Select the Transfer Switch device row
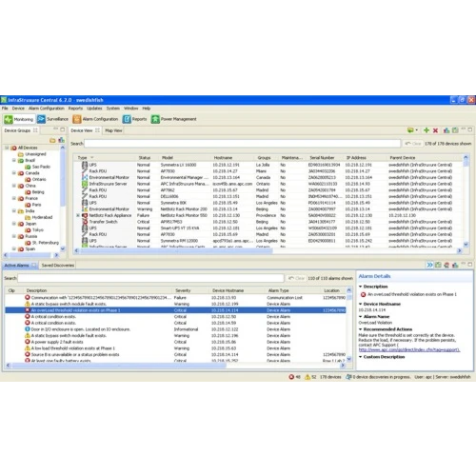The width and height of the screenshot is (476, 476). tap(268, 222)
